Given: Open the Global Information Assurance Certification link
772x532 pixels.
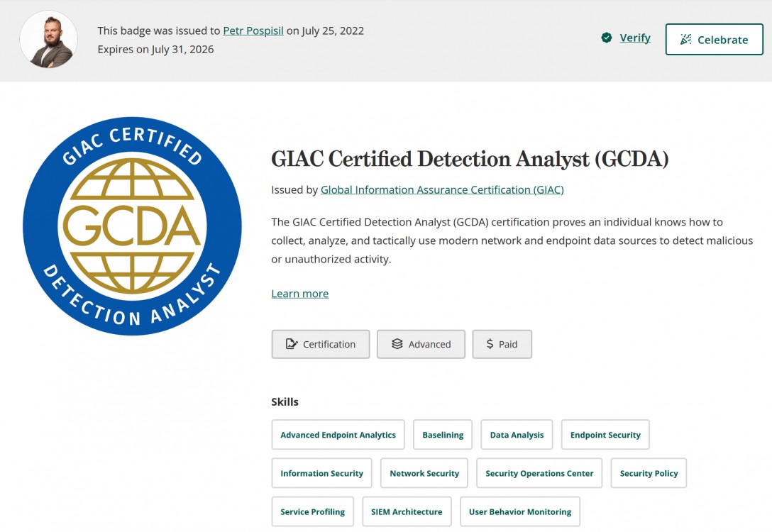Looking at the screenshot, I should (x=442, y=189).
